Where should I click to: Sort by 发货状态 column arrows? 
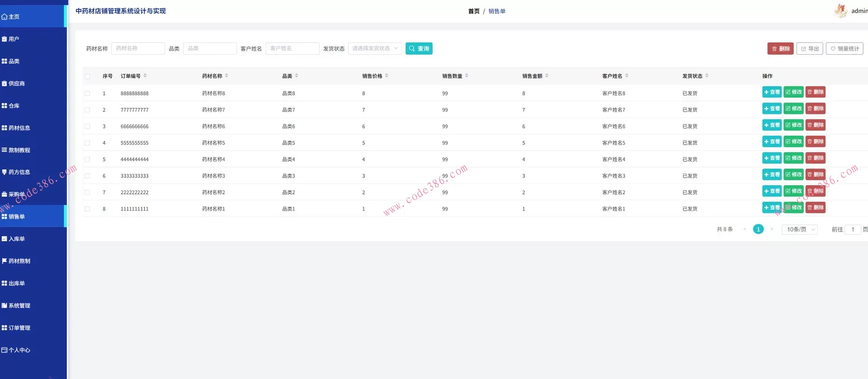(x=707, y=76)
